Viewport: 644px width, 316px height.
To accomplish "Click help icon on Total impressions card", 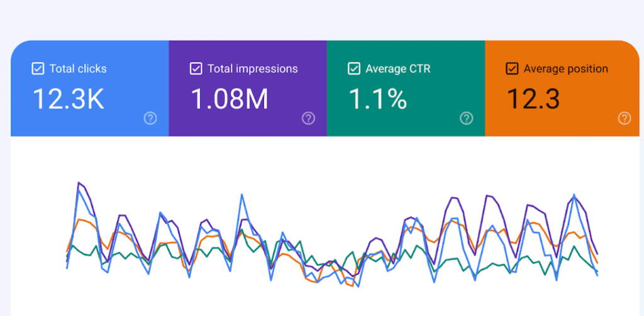I will [308, 118].
